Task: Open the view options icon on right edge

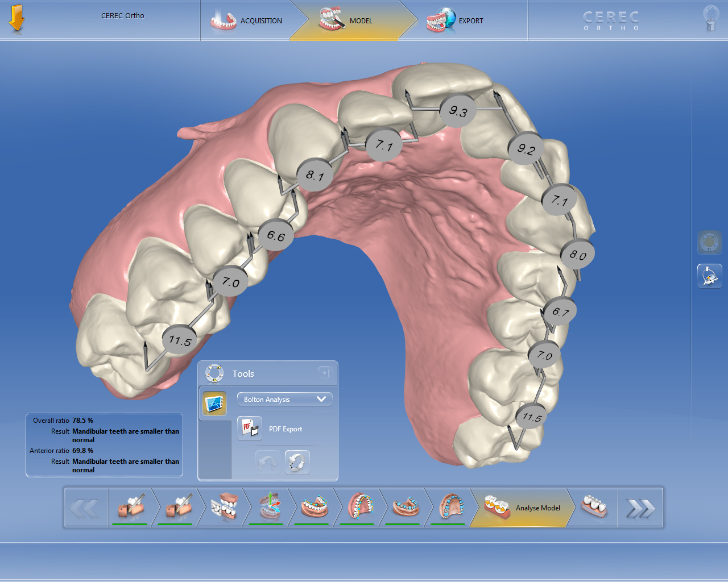Action: [709, 243]
